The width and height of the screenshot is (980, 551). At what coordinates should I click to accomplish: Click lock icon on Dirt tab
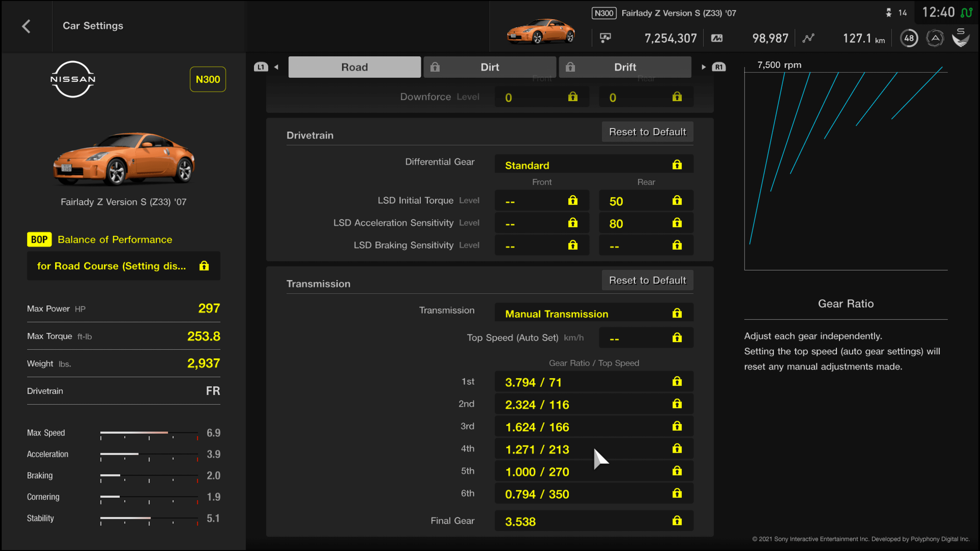(x=435, y=67)
